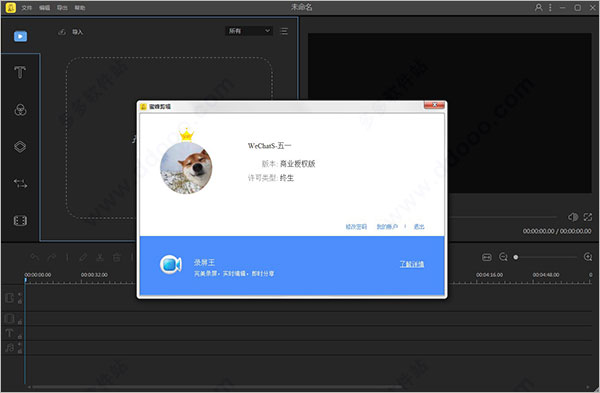Click the audio track music icon
Screen dimensions: 600x393
(x=10, y=347)
